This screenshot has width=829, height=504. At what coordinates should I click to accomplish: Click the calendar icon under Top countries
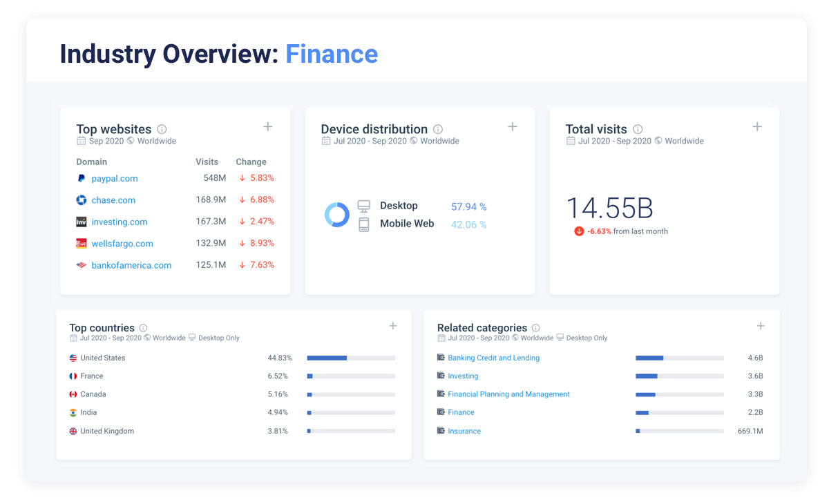coord(73,338)
